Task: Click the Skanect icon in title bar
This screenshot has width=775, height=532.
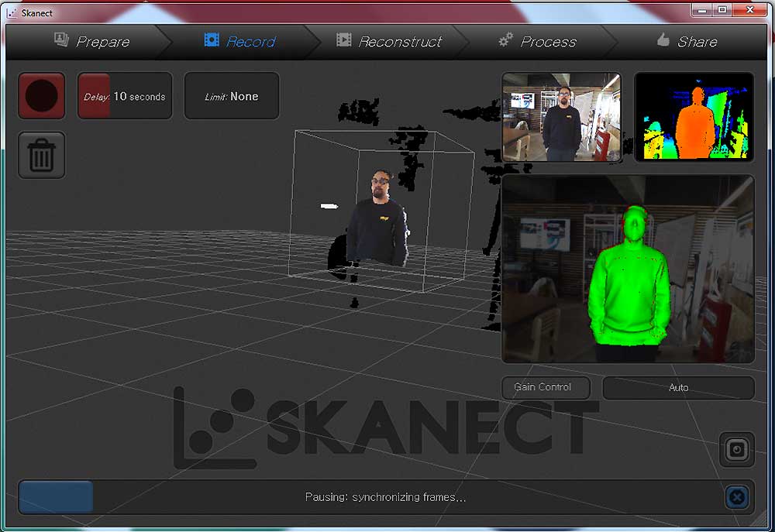Action: pyautogui.click(x=12, y=13)
